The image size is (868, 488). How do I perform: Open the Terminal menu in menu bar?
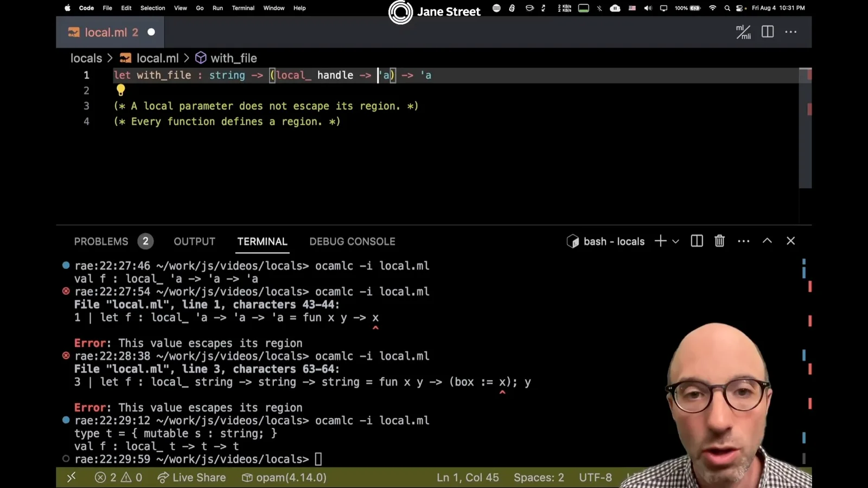(243, 8)
